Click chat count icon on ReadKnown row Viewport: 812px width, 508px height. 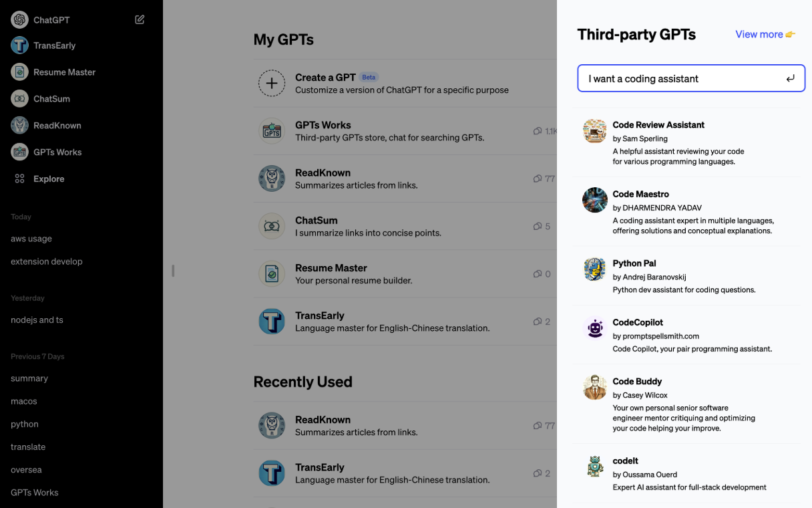point(537,179)
